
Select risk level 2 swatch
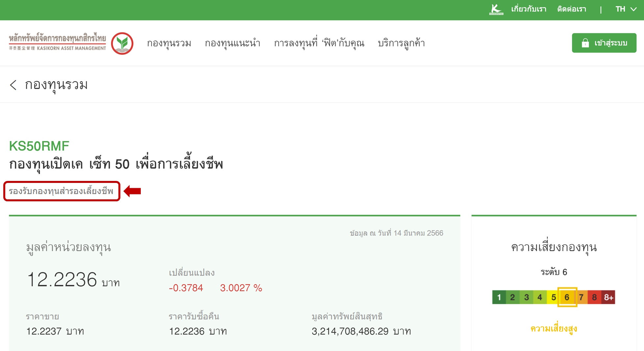(512, 297)
